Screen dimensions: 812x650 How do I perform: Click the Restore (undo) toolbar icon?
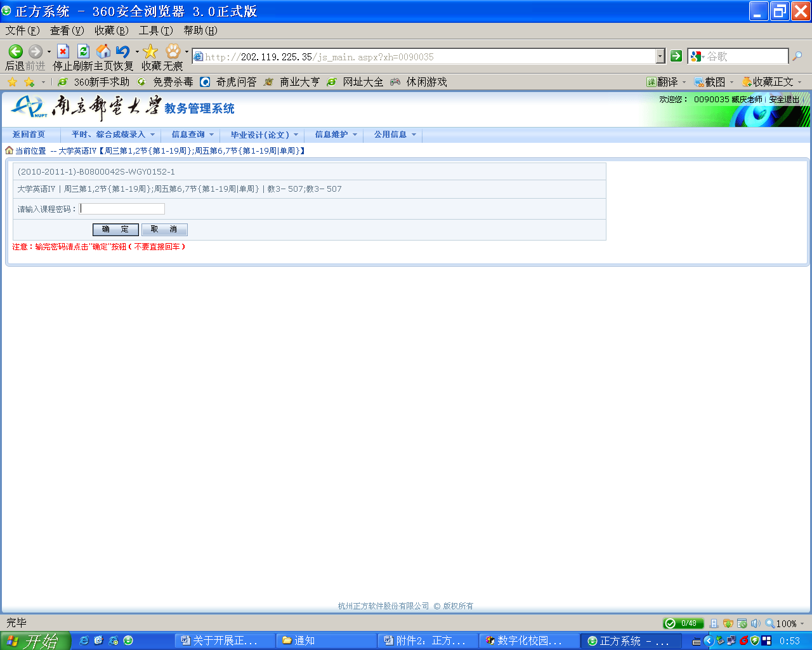pyautogui.click(x=123, y=51)
